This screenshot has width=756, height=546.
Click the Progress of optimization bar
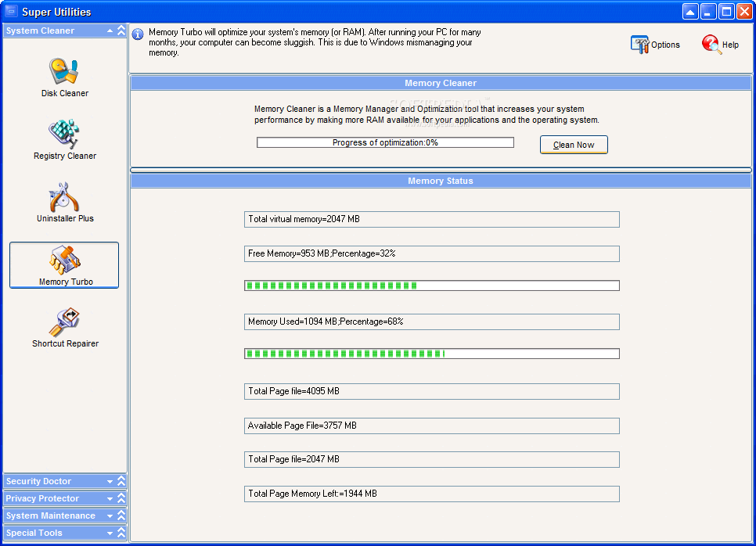(385, 142)
